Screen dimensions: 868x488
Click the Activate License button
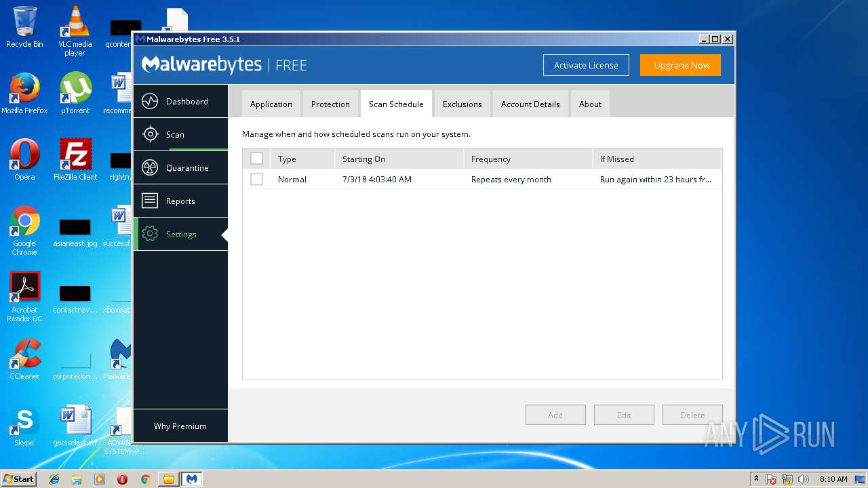tap(586, 66)
